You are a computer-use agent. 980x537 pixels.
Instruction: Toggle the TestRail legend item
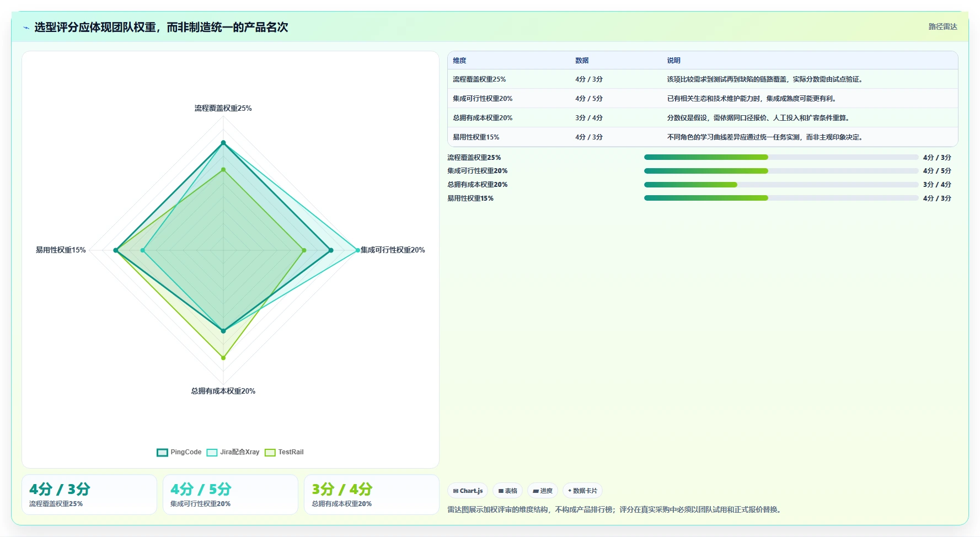coord(284,452)
